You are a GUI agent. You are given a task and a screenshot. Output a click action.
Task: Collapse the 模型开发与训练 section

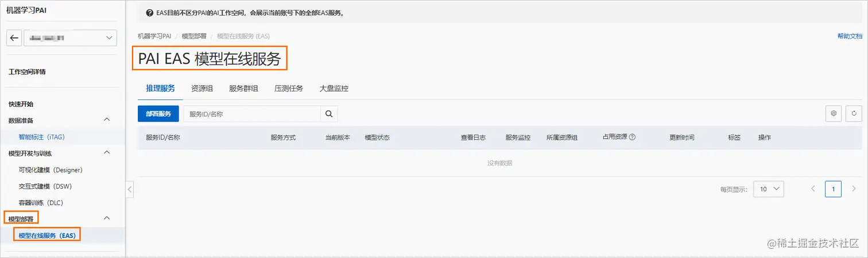point(106,153)
